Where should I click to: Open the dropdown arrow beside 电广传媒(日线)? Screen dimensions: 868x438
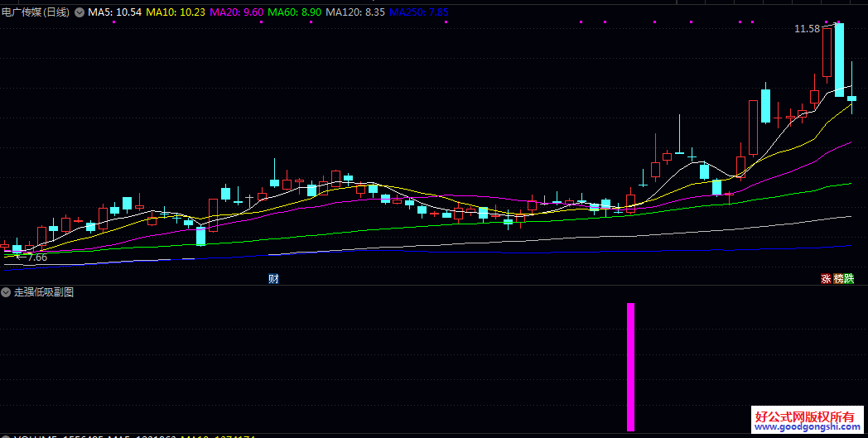click(x=79, y=12)
